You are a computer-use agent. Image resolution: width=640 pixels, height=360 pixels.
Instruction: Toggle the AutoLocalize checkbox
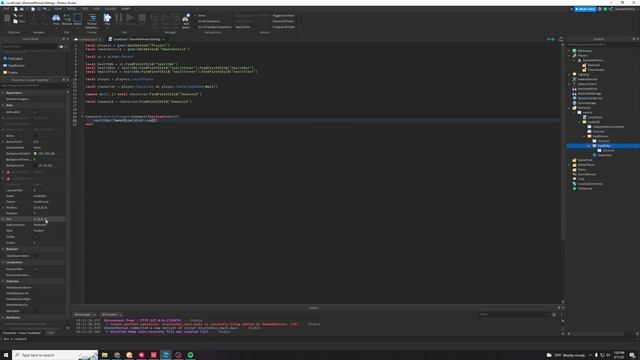(36, 269)
